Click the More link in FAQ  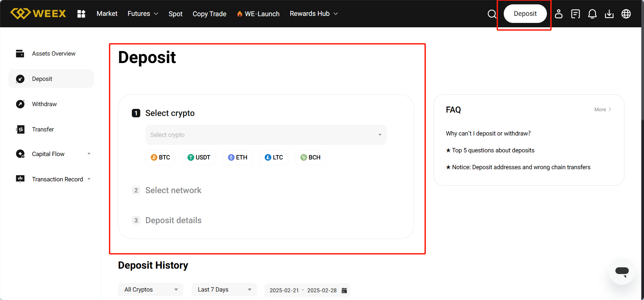(x=603, y=110)
